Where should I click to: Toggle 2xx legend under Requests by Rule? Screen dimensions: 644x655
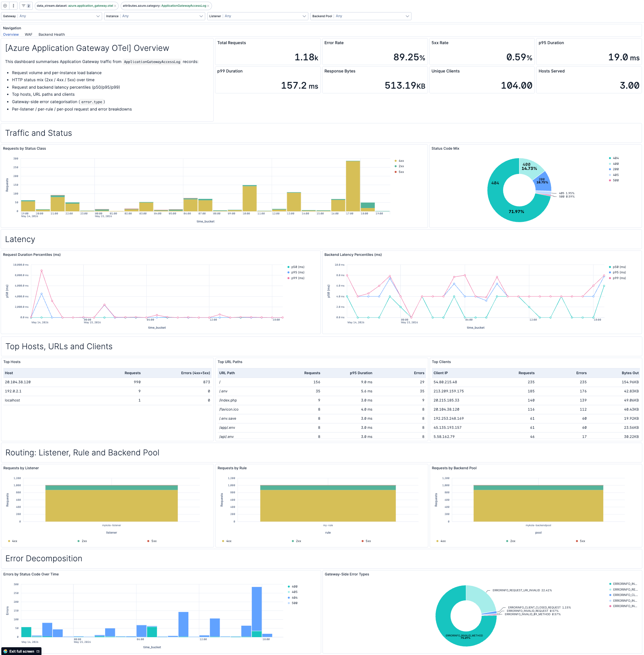[296, 541]
